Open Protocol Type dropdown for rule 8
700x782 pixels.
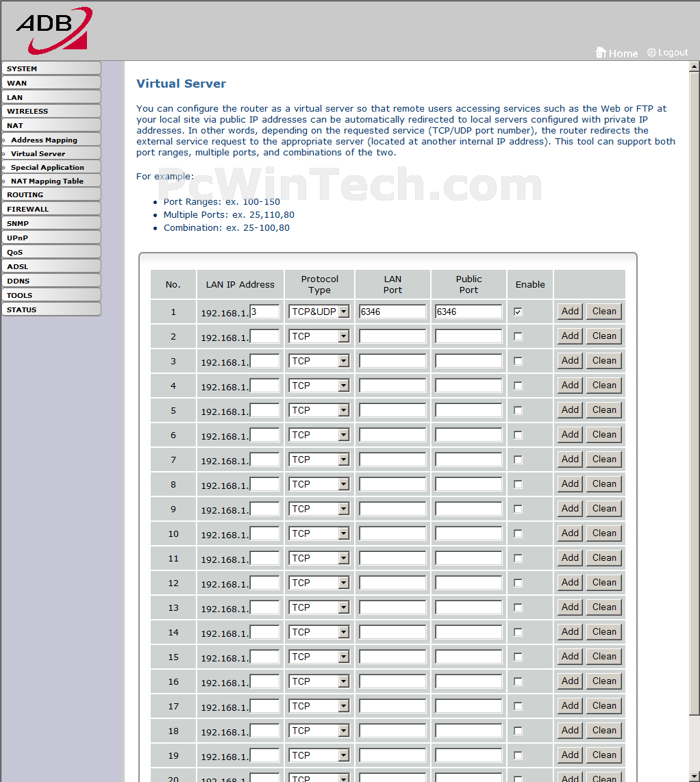(x=318, y=484)
